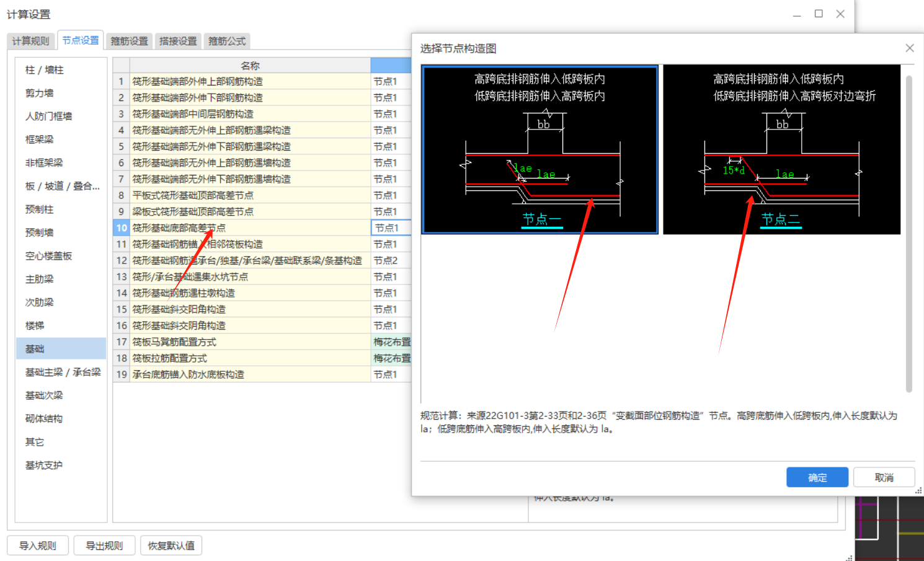Select row 筏板马凳筋配置方式

(250, 342)
